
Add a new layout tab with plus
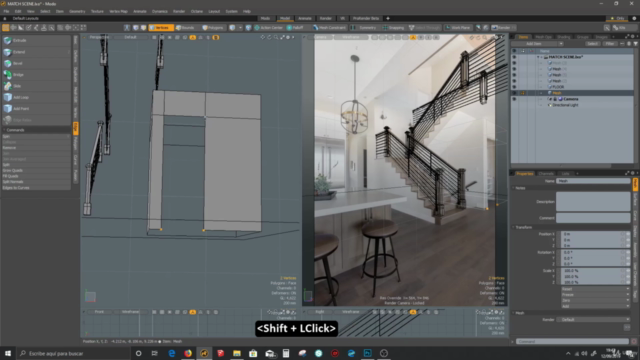(388, 18)
